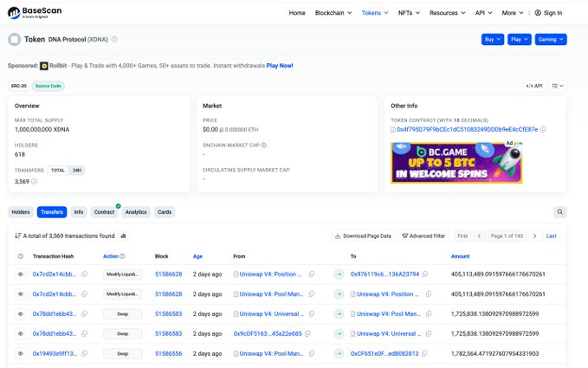Screen dimensions: 588x368
Task: Go to previous page arrow
Action: click(x=479, y=236)
